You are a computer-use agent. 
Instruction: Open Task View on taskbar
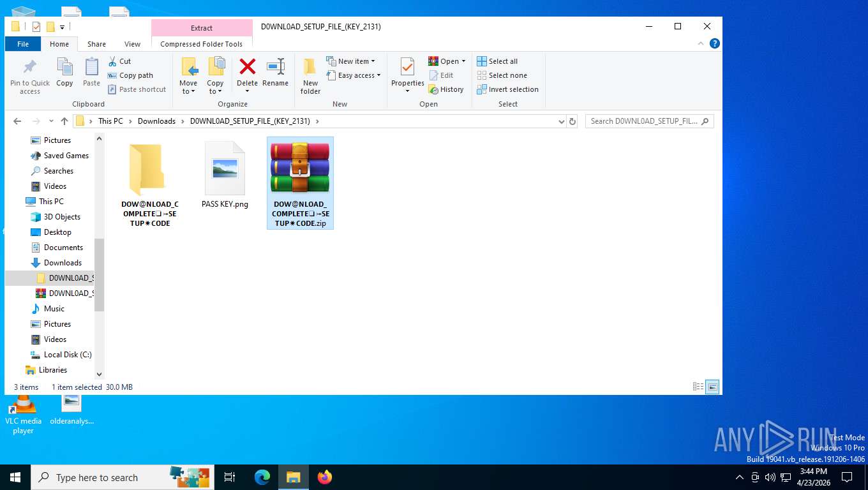pyautogui.click(x=230, y=477)
